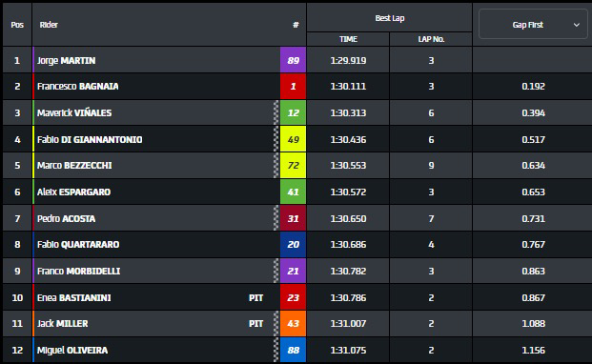Click Quartararo's blue number 20 badge
Image resolution: width=592 pixels, height=364 pixels.
coord(293,245)
